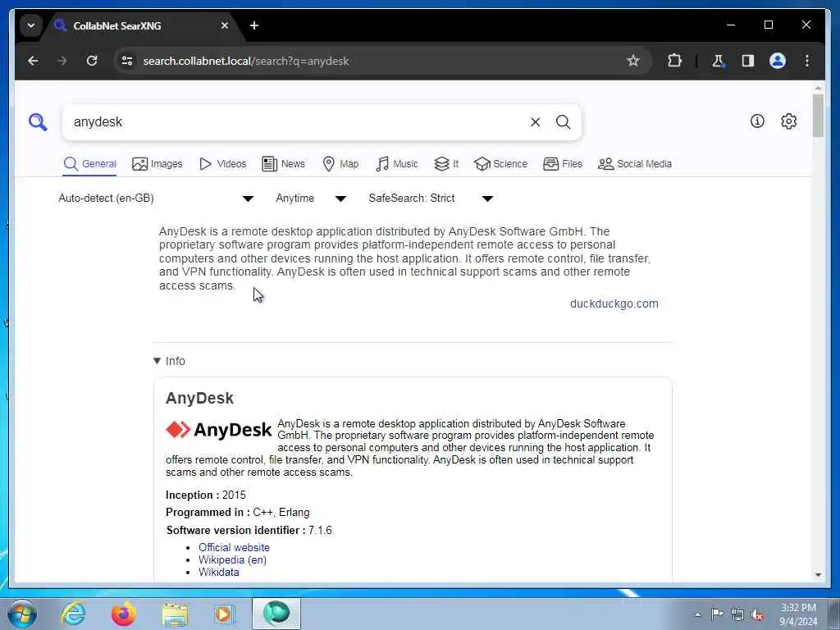Open a new browser tab

tap(254, 25)
